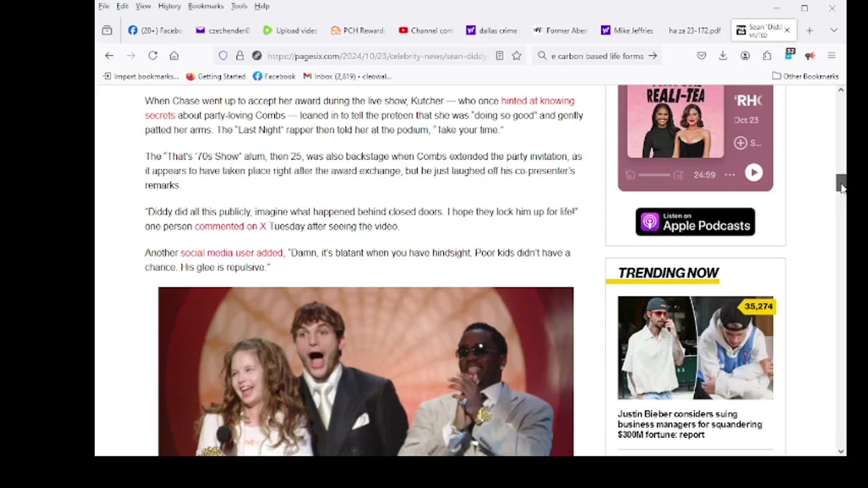Screen dimensions: 868x488
Task: Switch to the dallas crime tab
Action: 493,30
